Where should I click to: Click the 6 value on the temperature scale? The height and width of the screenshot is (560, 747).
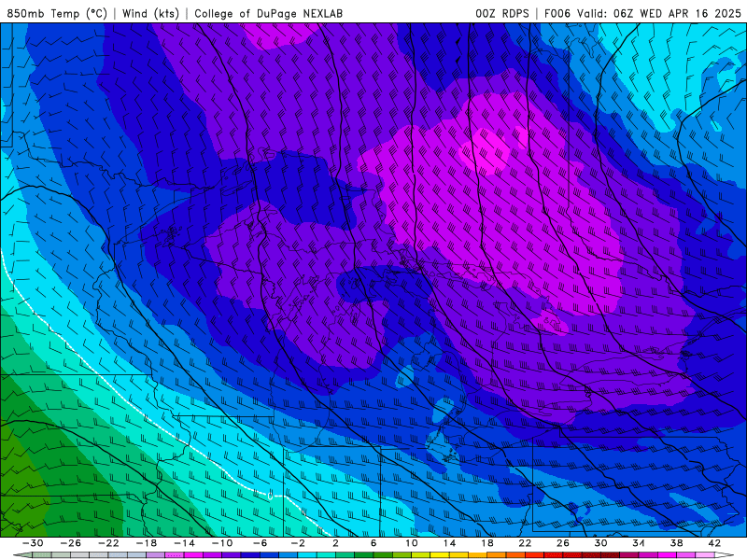tap(373, 543)
